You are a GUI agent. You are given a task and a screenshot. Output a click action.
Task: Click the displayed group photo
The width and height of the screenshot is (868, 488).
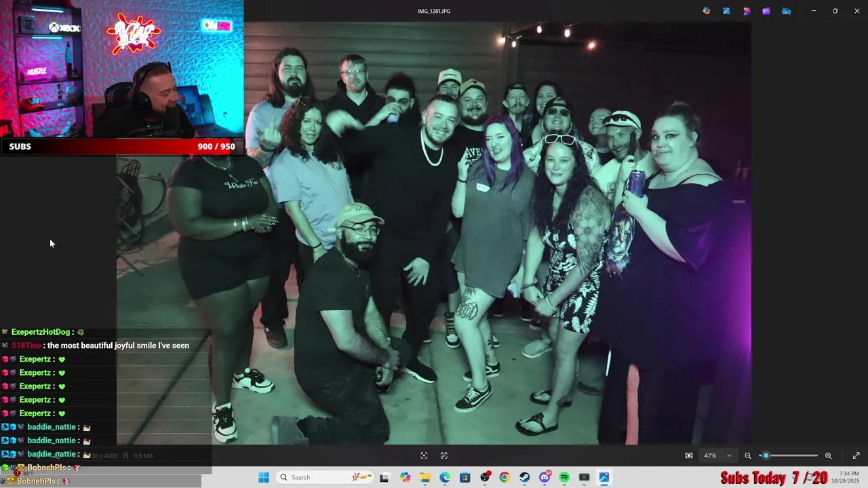pos(434,233)
